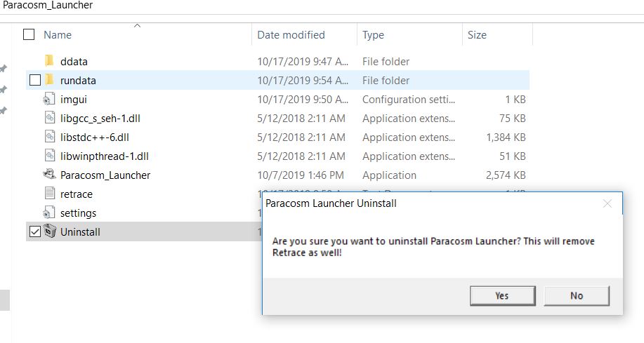644x343 pixels.
Task: Select the retrace file name
Action: click(77, 194)
